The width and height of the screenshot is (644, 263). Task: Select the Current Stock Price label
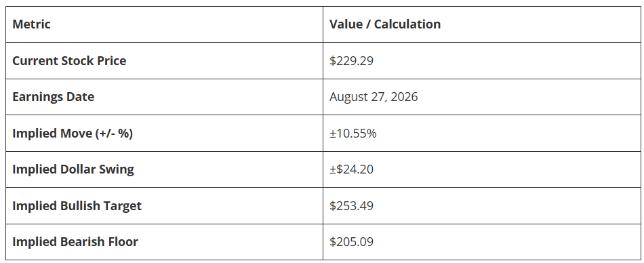tap(69, 60)
